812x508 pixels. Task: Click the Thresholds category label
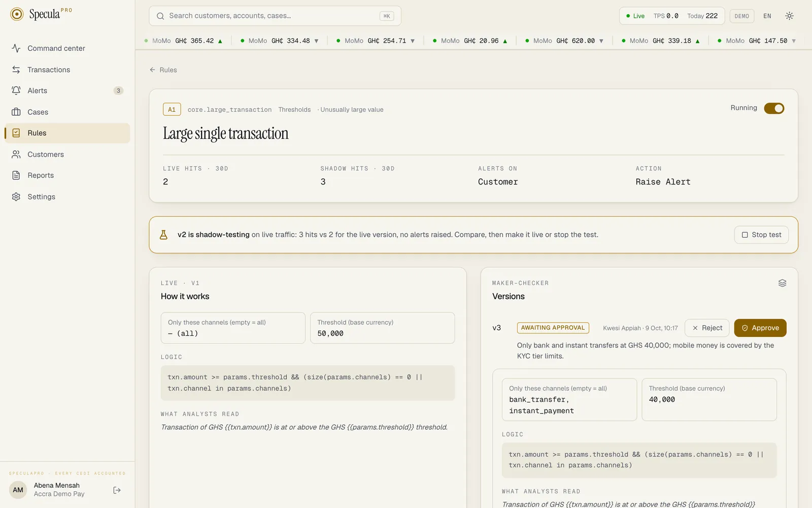tap(294, 110)
